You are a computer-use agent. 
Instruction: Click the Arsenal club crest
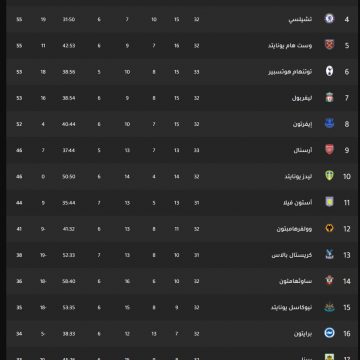point(329,150)
